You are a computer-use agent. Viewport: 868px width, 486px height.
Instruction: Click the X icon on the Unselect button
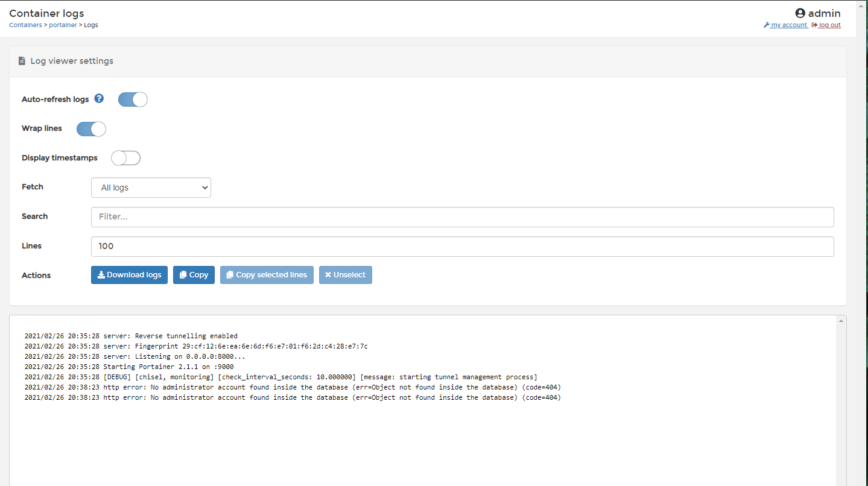(x=329, y=274)
